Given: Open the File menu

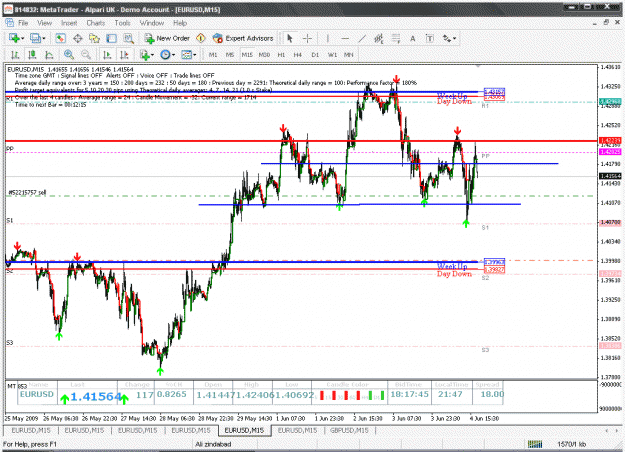Looking at the screenshot, I should coord(23,23).
